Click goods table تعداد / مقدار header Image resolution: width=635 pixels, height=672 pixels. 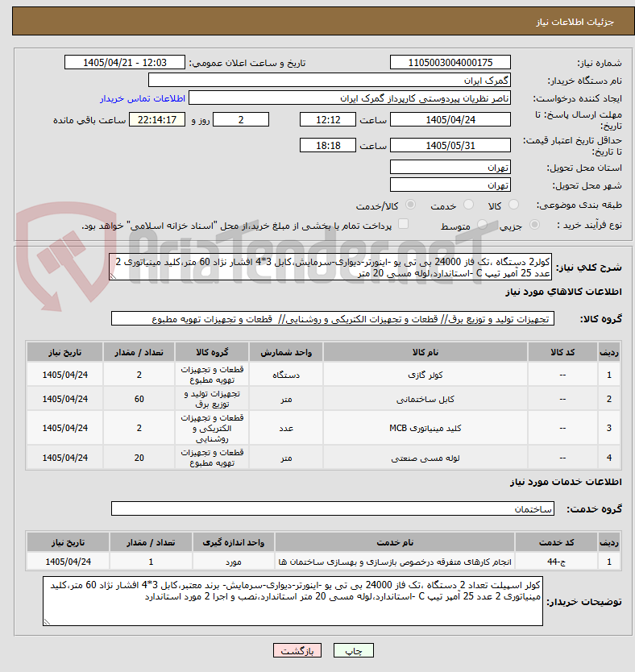click(139, 352)
